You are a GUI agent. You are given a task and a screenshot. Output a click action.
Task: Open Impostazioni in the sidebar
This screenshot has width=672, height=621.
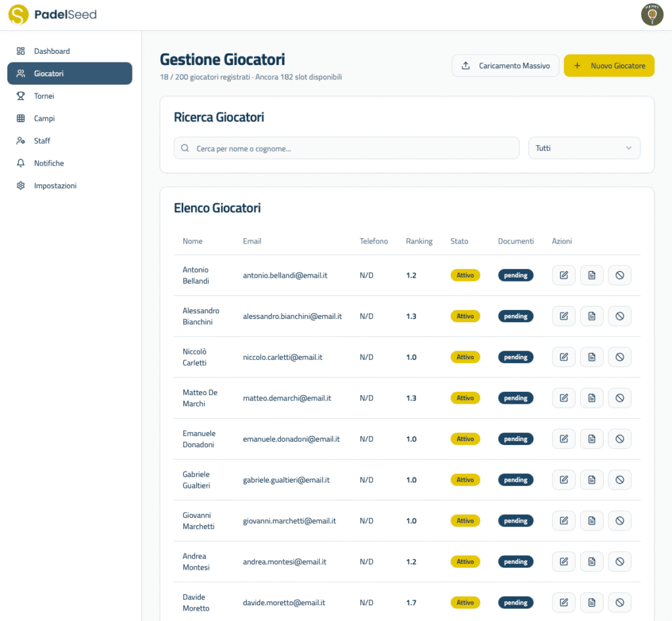(x=55, y=186)
